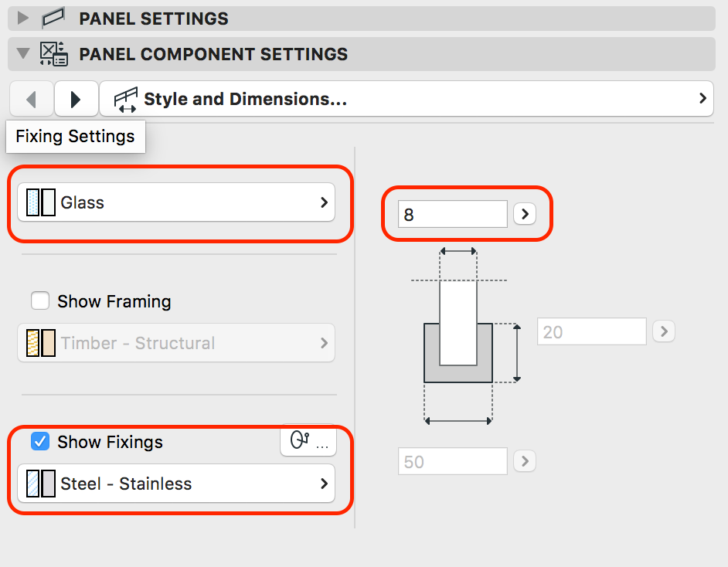Collapse the Panel Component Settings section
728x567 pixels.
[23, 54]
